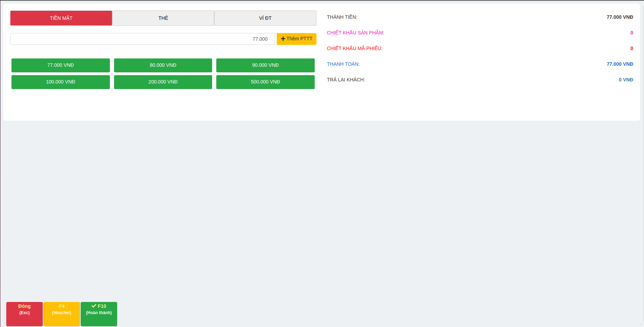The width and height of the screenshot is (644, 327).
Task: Switch to the THẺ payment tab
Action: [x=163, y=18]
